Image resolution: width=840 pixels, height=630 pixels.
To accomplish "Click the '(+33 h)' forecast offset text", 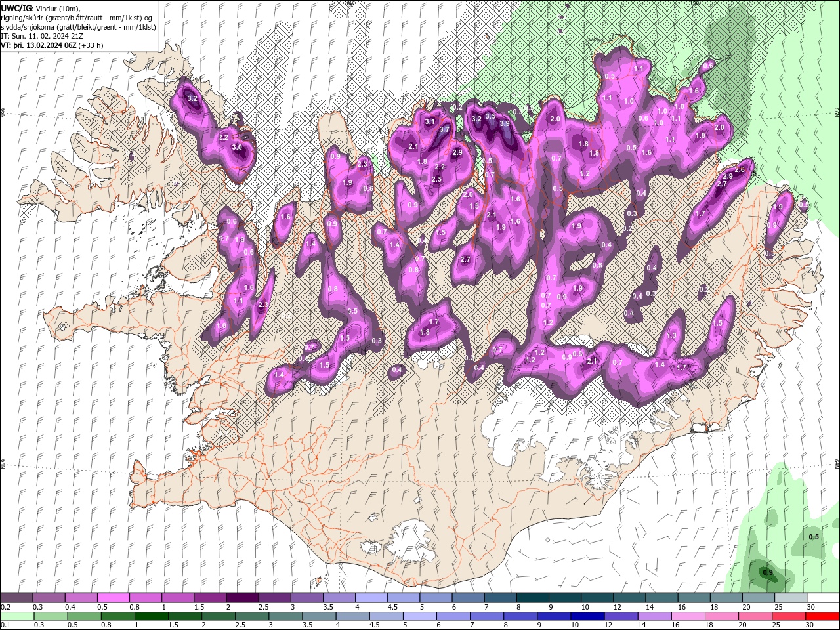I will pos(91,45).
